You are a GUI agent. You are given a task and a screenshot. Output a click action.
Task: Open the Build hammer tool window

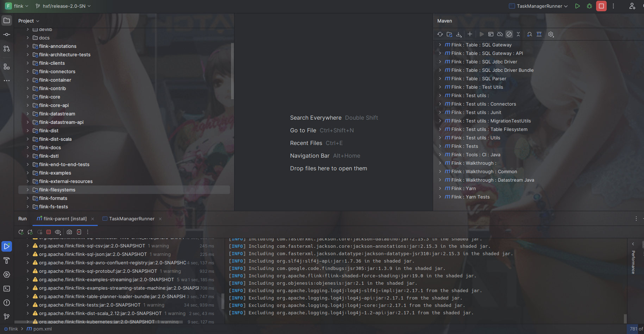[7, 260]
